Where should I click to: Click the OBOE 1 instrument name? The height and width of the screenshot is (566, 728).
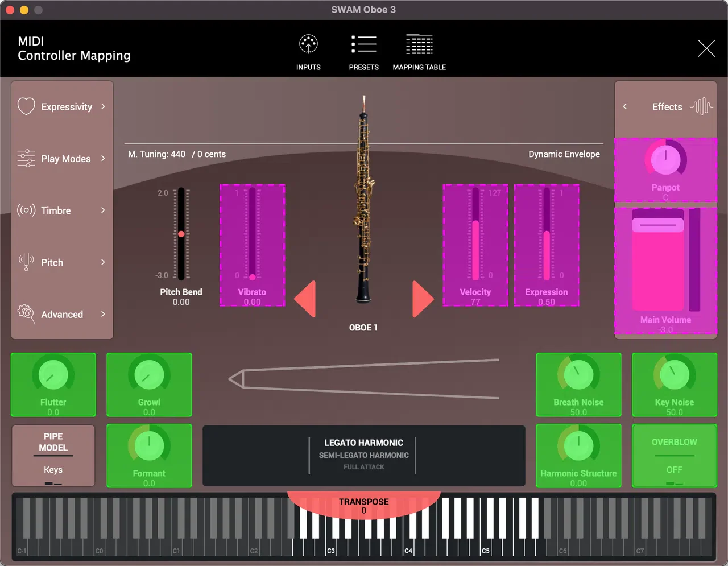tap(363, 328)
